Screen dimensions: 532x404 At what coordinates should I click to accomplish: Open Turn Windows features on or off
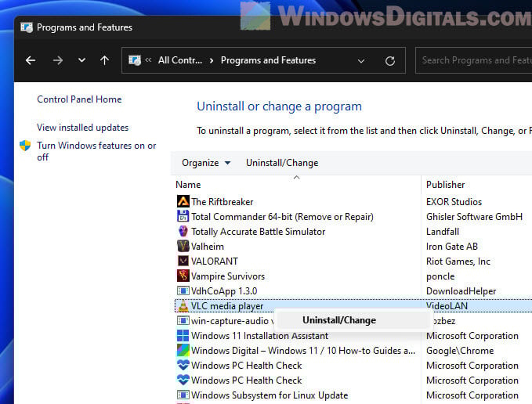click(x=96, y=151)
